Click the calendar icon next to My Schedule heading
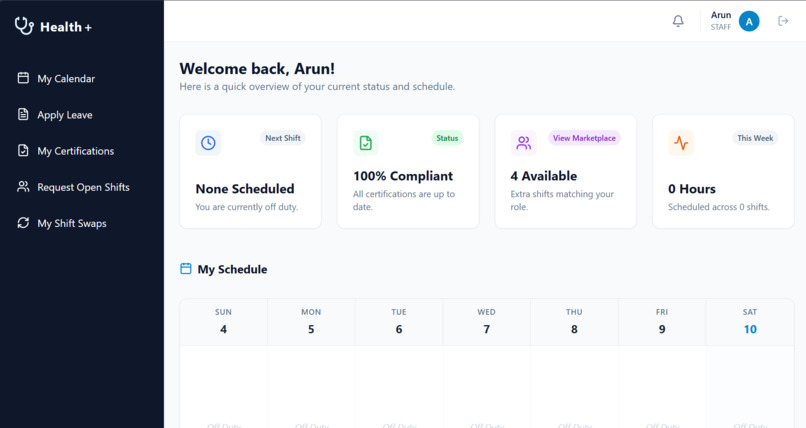Viewport: 806px width, 428px height. [x=186, y=269]
